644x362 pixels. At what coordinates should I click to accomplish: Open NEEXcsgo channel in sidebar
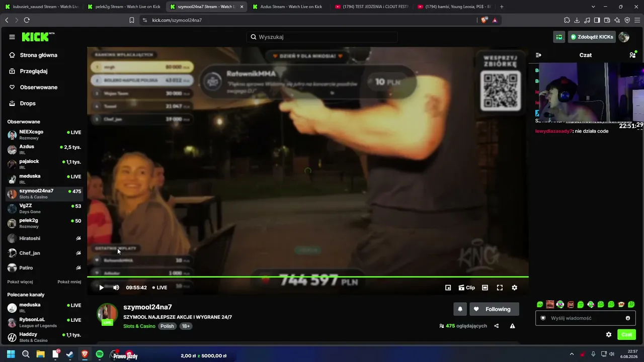point(44,135)
